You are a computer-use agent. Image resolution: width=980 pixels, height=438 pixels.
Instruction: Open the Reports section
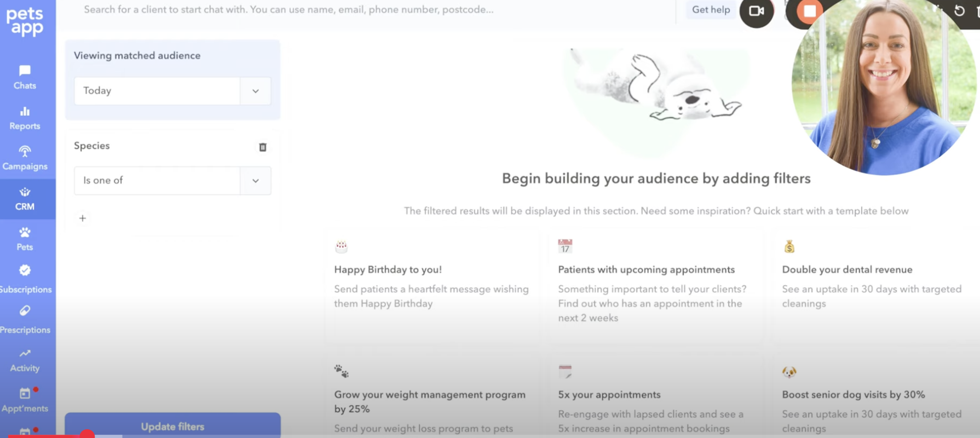pos(25,118)
